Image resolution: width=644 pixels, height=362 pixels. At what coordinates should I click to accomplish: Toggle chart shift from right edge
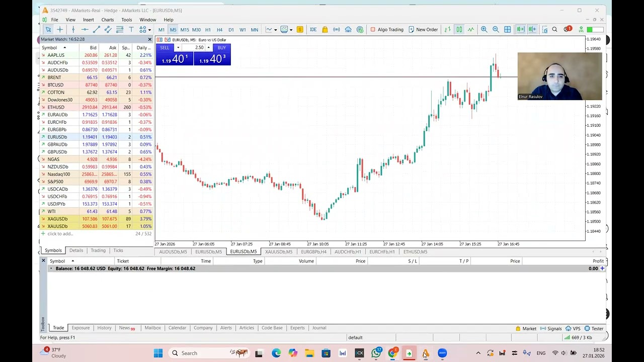532,30
